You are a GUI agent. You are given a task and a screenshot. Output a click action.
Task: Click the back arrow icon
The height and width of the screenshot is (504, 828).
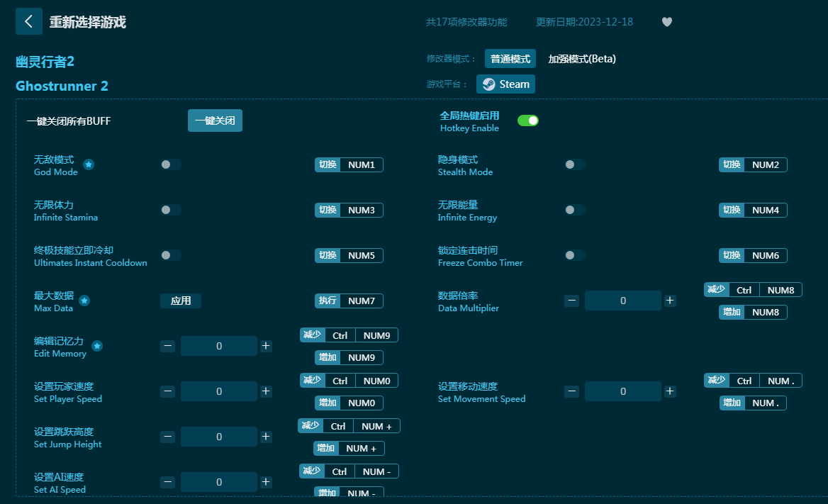click(x=29, y=22)
